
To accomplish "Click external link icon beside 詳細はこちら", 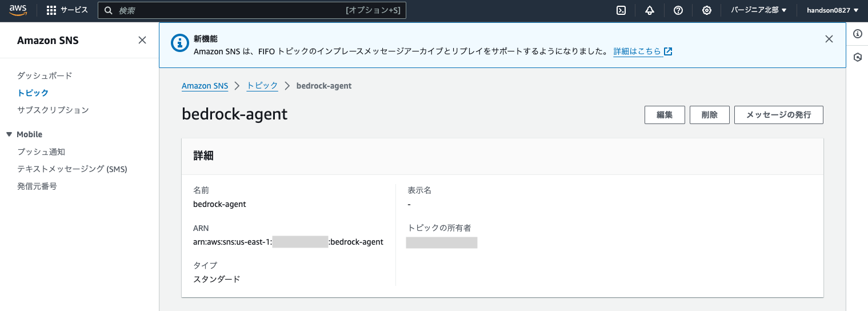I will coord(668,51).
